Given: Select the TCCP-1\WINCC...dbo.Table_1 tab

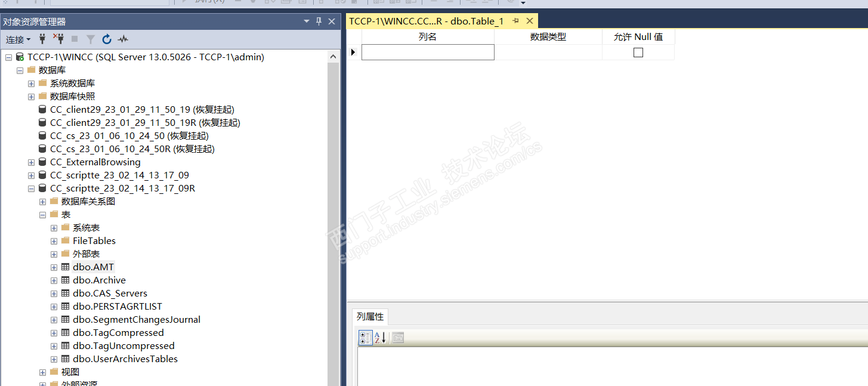Looking at the screenshot, I should (x=426, y=21).
